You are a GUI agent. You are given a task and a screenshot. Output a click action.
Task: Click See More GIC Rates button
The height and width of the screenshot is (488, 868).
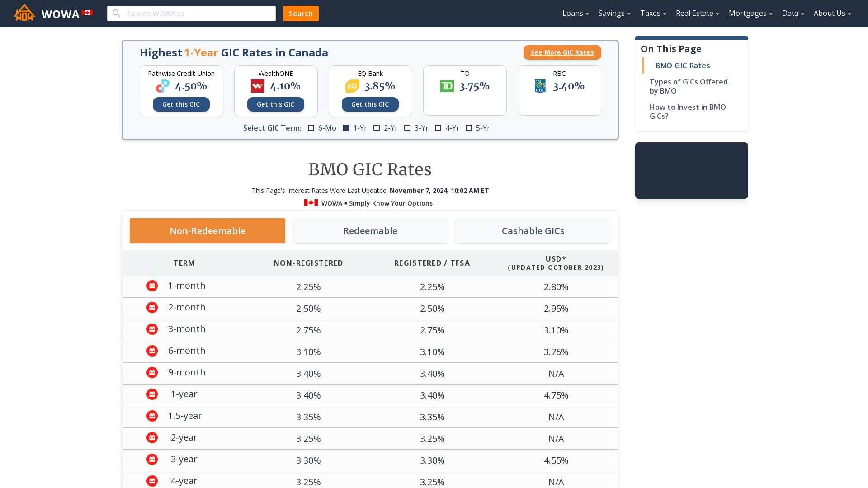(562, 52)
